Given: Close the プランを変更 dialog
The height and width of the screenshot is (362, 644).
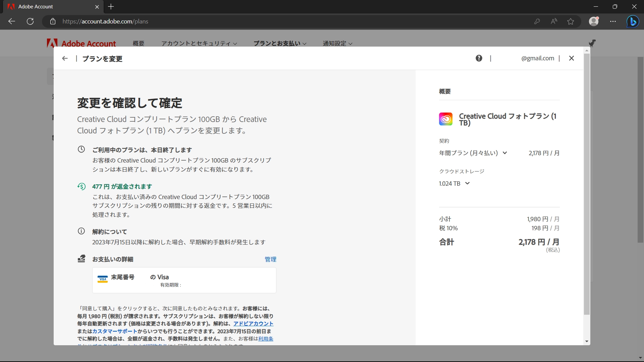Looking at the screenshot, I should point(571,58).
